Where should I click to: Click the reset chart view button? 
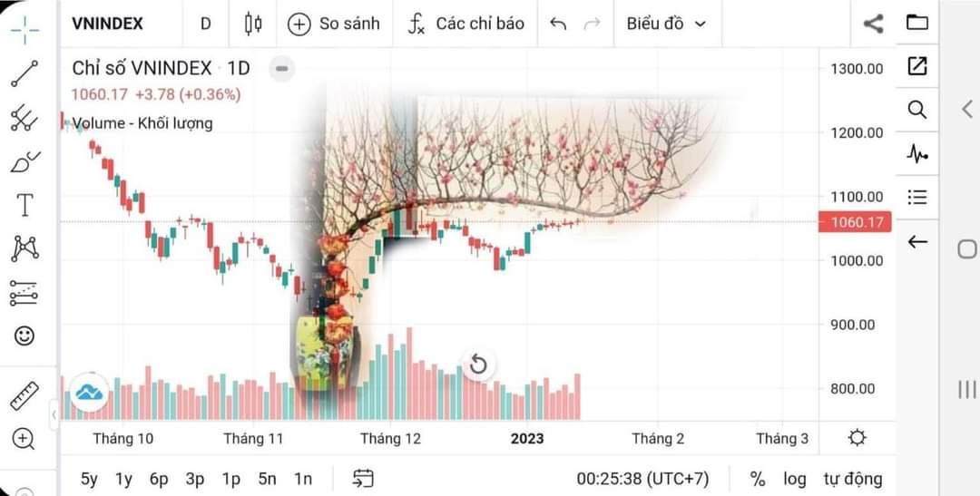pyautogui.click(x=478, y=364)
